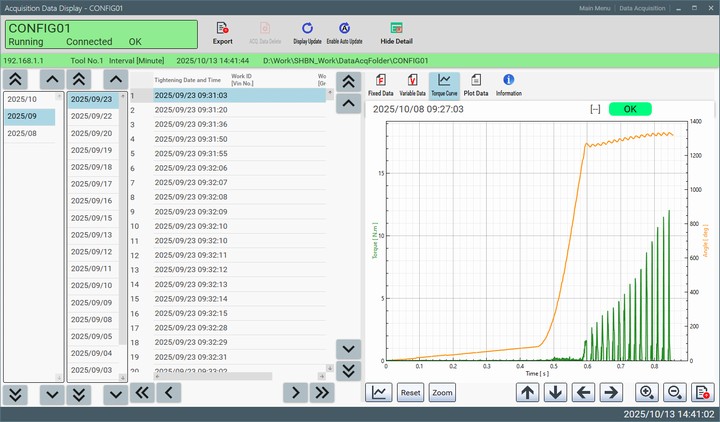Zoom out on chart with magnifier minus
This screenshot has width=720, height=422.
coord(674,392)
